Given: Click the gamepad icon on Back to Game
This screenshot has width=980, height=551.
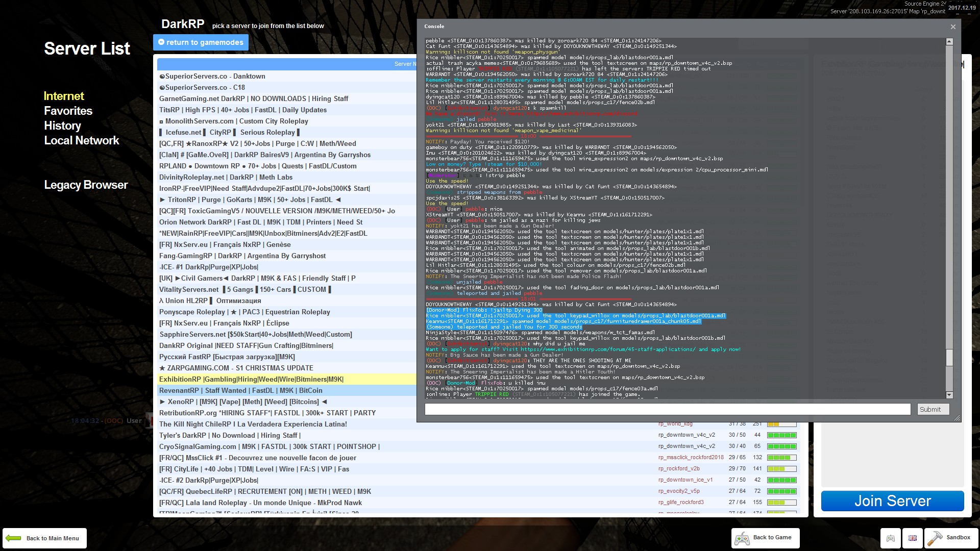Looking at the screenshot, I should pyautogui.click(x=742, y=538).
